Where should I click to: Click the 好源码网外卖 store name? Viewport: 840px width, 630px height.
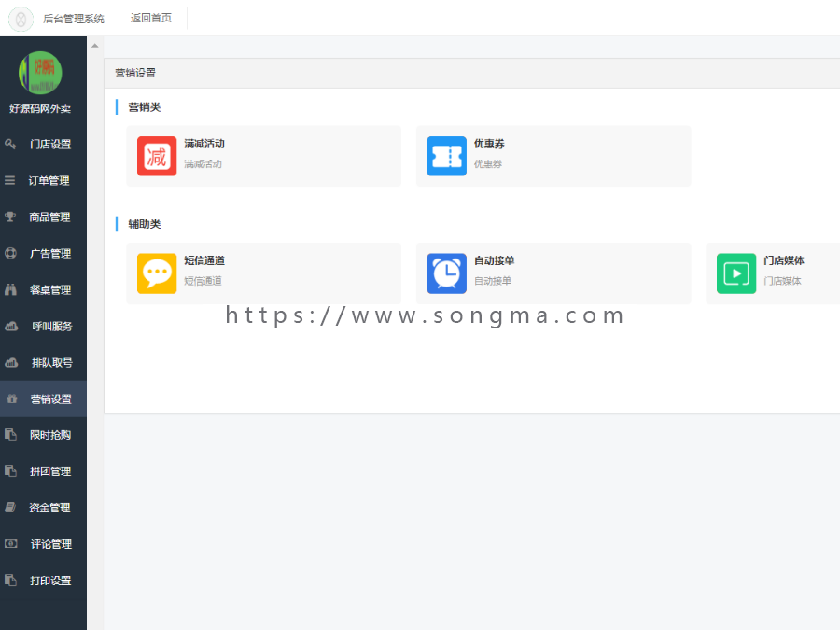pos(38,108)
